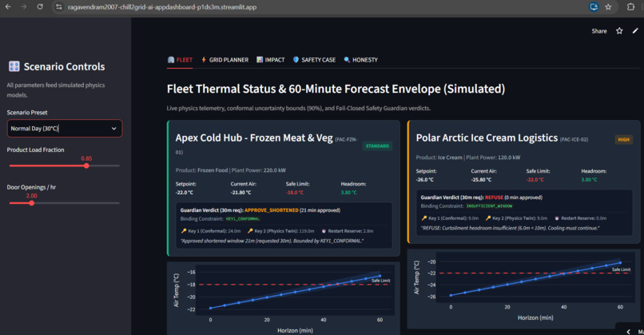
Task: Click Apex Safe Limit value -18.0 °C
Action: [x=295, y=193]
